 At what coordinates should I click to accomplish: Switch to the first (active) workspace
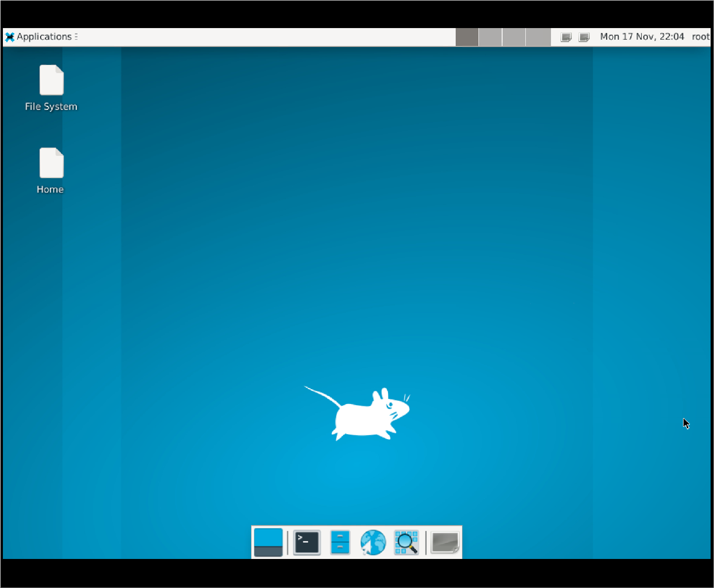click(467, 37)
